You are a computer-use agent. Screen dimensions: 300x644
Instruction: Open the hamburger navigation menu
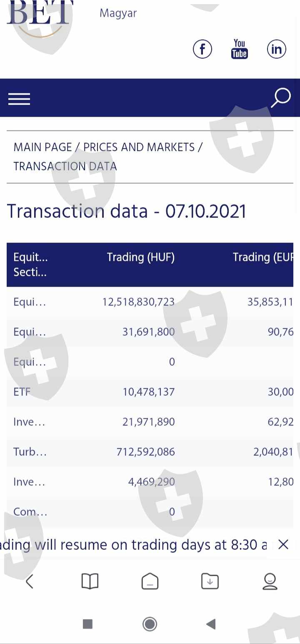tap(19, 99)
